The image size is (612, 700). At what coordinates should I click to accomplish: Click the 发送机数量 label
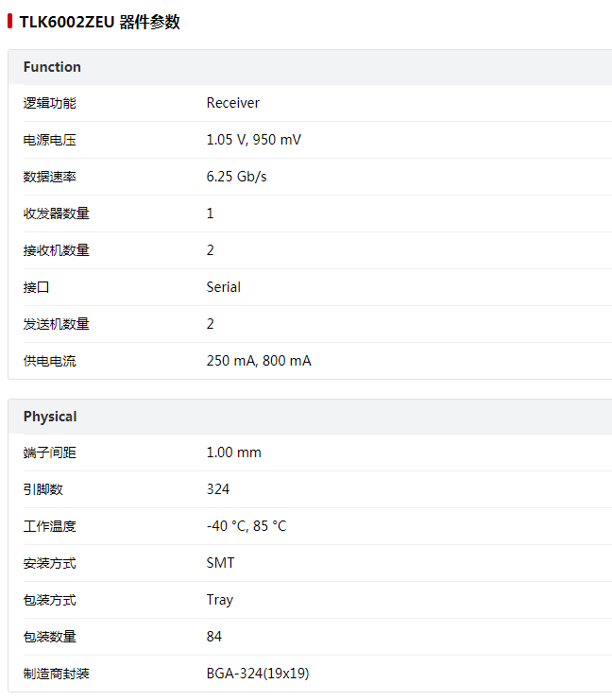[57, 324]
